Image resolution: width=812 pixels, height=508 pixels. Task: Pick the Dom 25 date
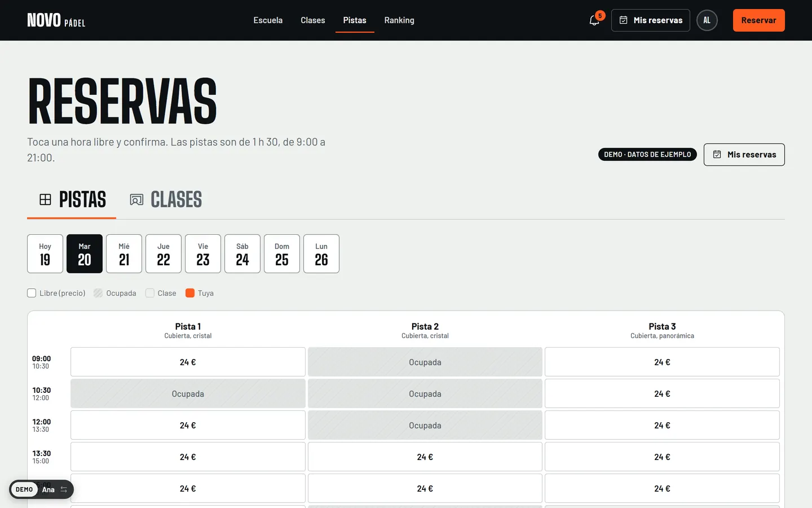[x=282, y=254]
